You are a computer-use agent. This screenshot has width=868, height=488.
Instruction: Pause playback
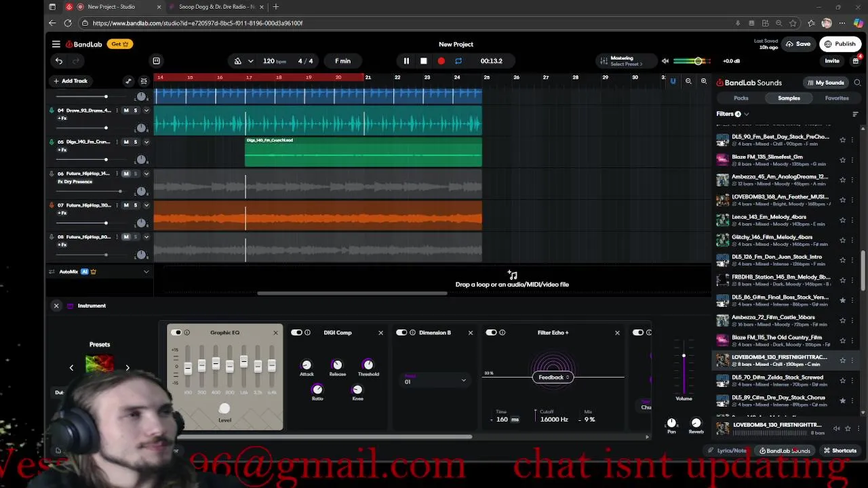(406, 61)
